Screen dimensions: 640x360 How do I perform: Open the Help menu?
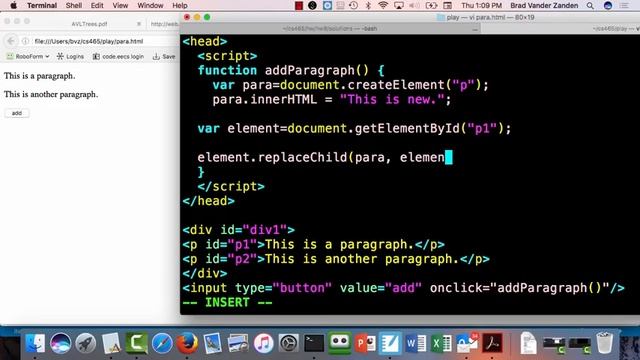(x=180, y=5)
